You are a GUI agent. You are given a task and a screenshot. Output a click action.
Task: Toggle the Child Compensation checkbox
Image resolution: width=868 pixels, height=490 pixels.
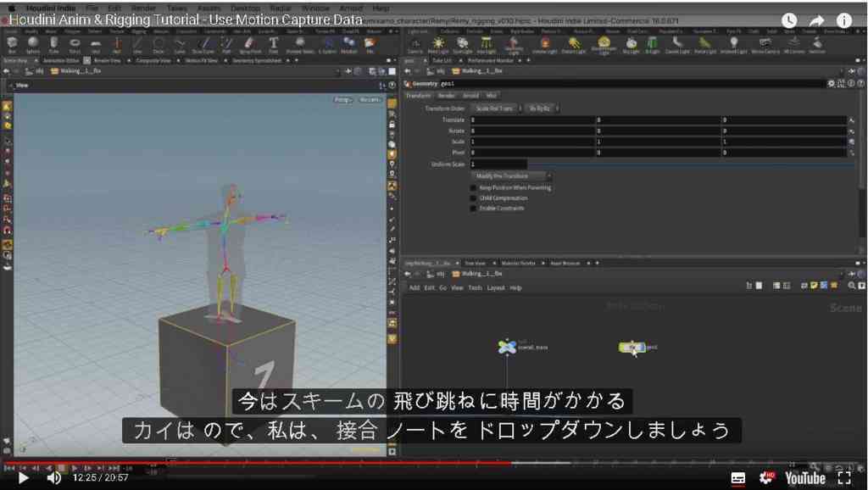[473, 198]
